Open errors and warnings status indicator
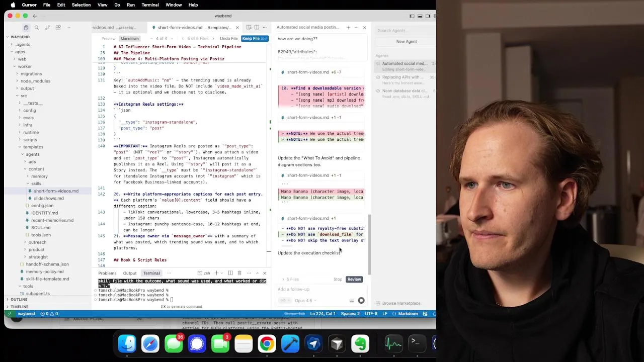 click(49, 314)
